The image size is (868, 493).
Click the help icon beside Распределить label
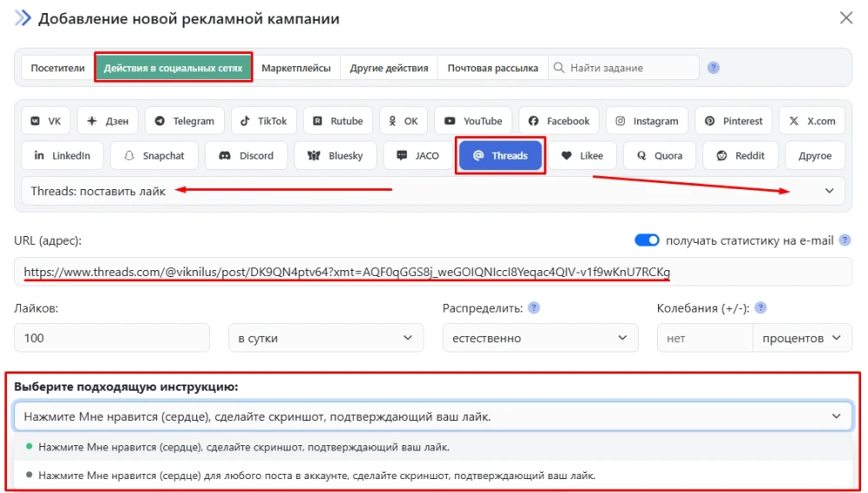tap(535, 308)
